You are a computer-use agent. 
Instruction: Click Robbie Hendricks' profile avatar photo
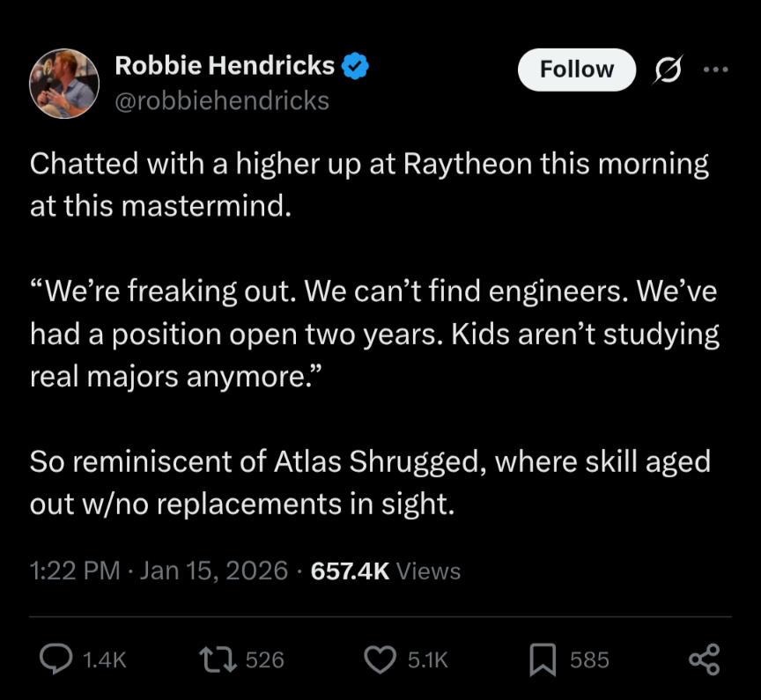[x=64, y=84]
